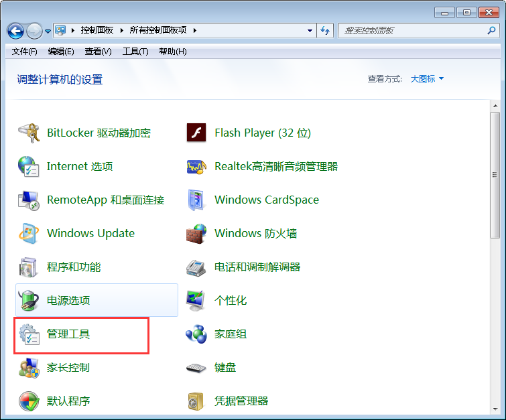This screenshot has height=420, width=506.
Task: Open the 帮助(H) menu
Action: click(x=173, y=52)
